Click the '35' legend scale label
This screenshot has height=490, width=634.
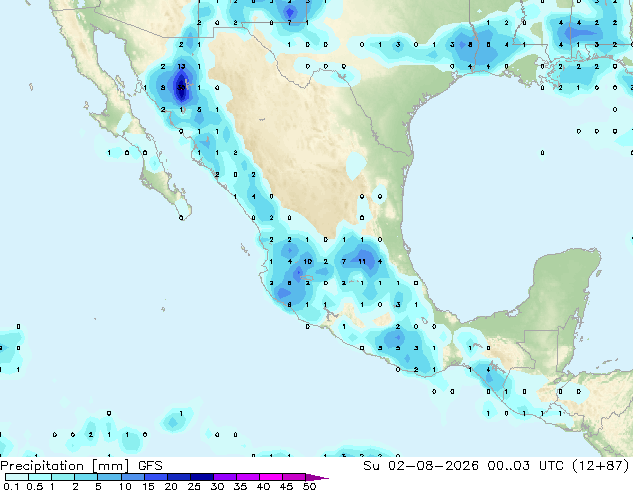[240, 486]
